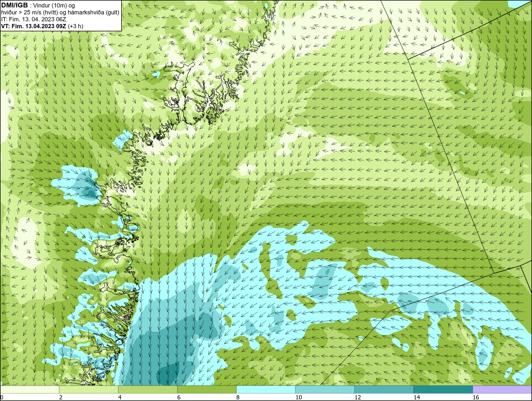Click the dark teal 14–16 legend swatch
This screenshot has width=532, height=401.
(x=443, y=389)
